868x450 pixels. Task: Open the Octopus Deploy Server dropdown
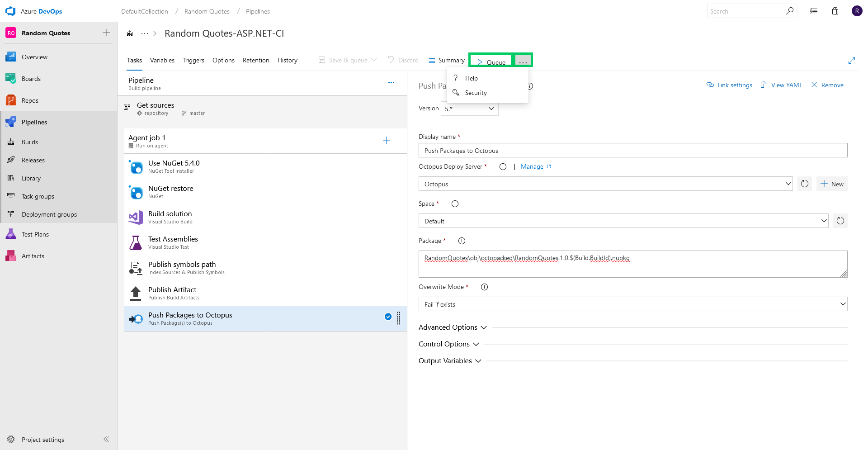[x=606, y=184]
